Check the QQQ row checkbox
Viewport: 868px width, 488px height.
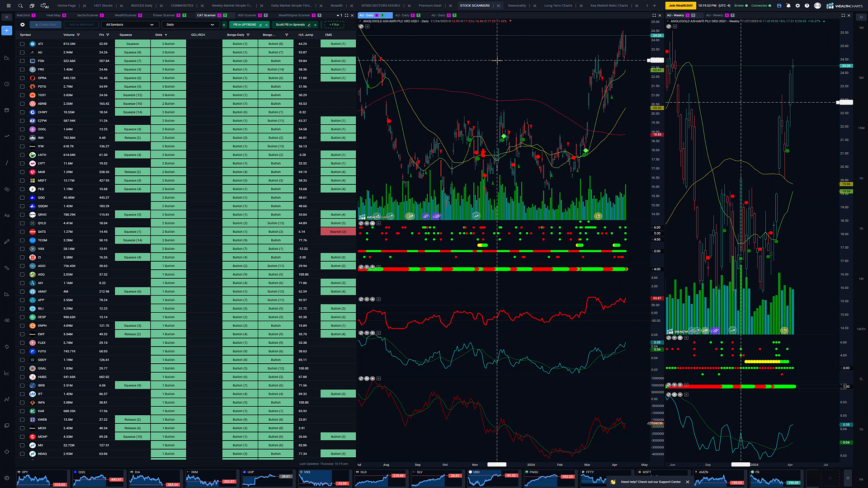(22, 197)
